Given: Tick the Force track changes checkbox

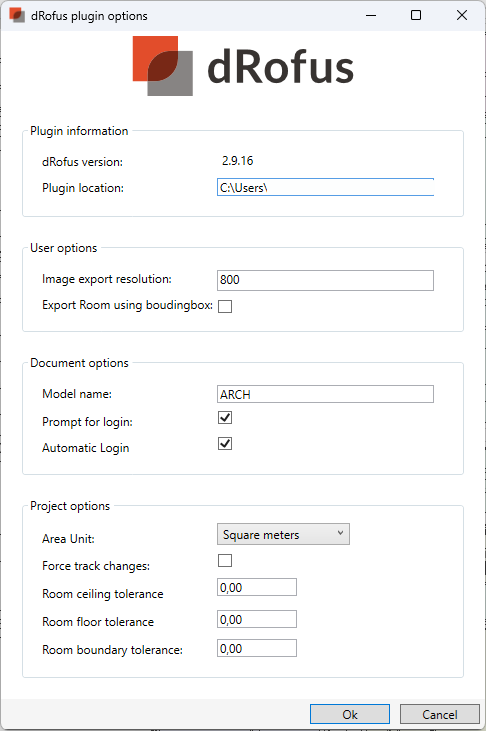Looking at the screenshot, I should pos(225,560).
